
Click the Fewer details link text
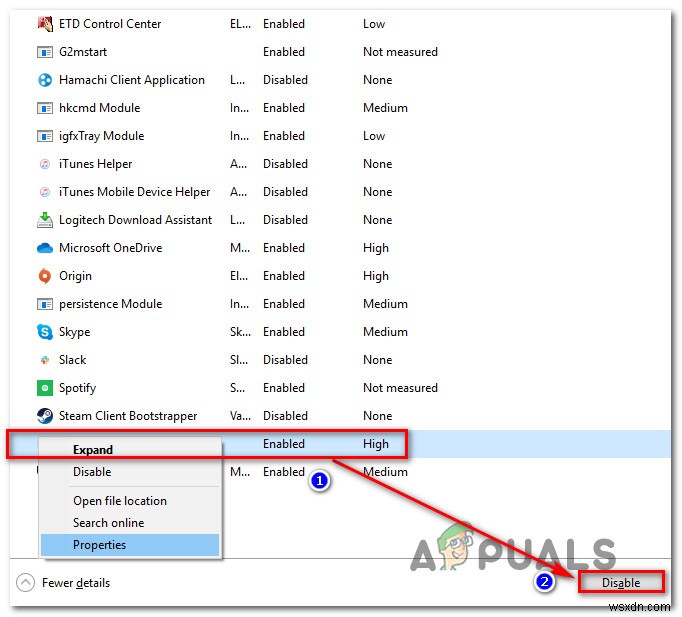(76, 583)
